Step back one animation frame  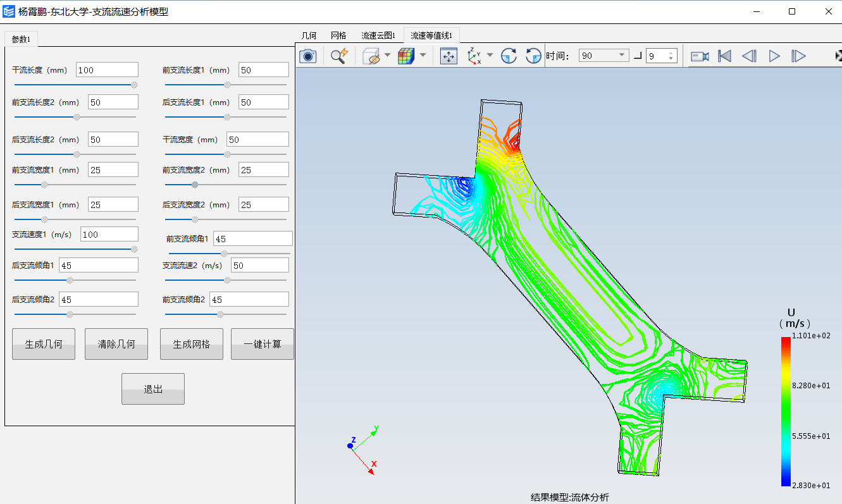tap(750, 56)
